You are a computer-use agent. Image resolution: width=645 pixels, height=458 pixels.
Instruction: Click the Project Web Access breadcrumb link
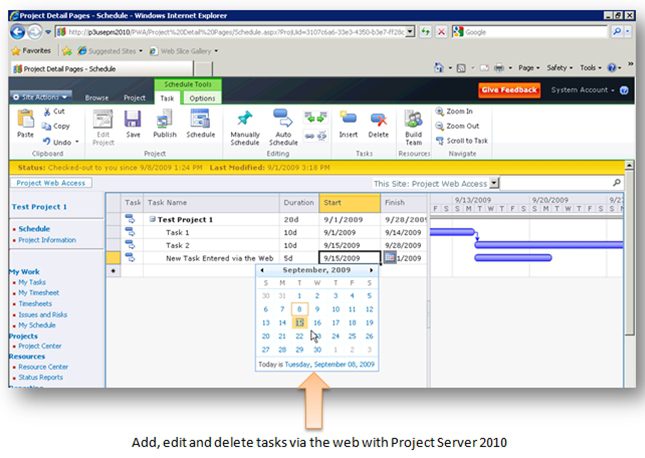coord(51,183)
